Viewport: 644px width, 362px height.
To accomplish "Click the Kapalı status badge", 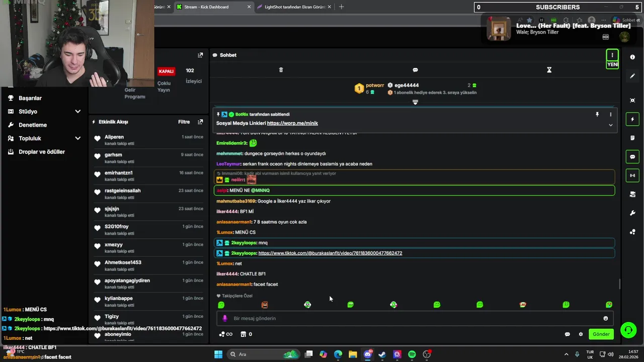I will pyautogui.click(x=166, y=71).
